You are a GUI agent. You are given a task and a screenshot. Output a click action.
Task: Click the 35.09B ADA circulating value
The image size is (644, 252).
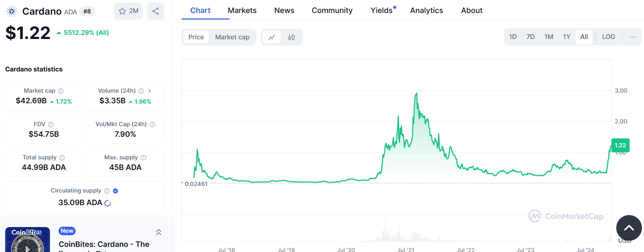[x=80, y=202]
